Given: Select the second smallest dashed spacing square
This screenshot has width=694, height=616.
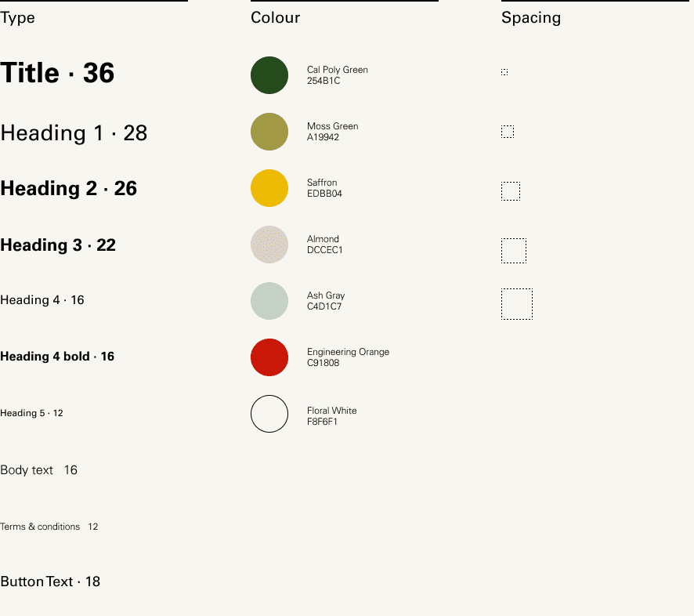Looking at the screenshot, I should pyautogui.click(x=508, y=132).
